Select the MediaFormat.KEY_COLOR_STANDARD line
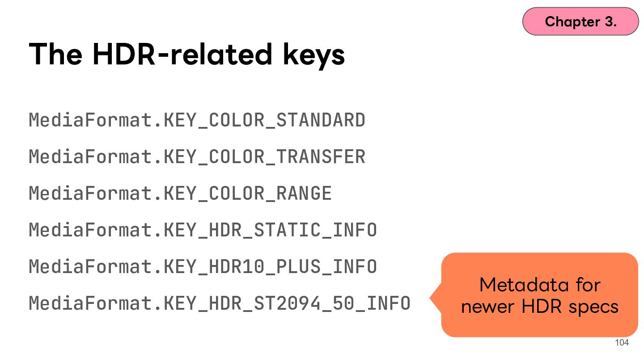Viewport: 644px width, 362px height. point(197,121)
